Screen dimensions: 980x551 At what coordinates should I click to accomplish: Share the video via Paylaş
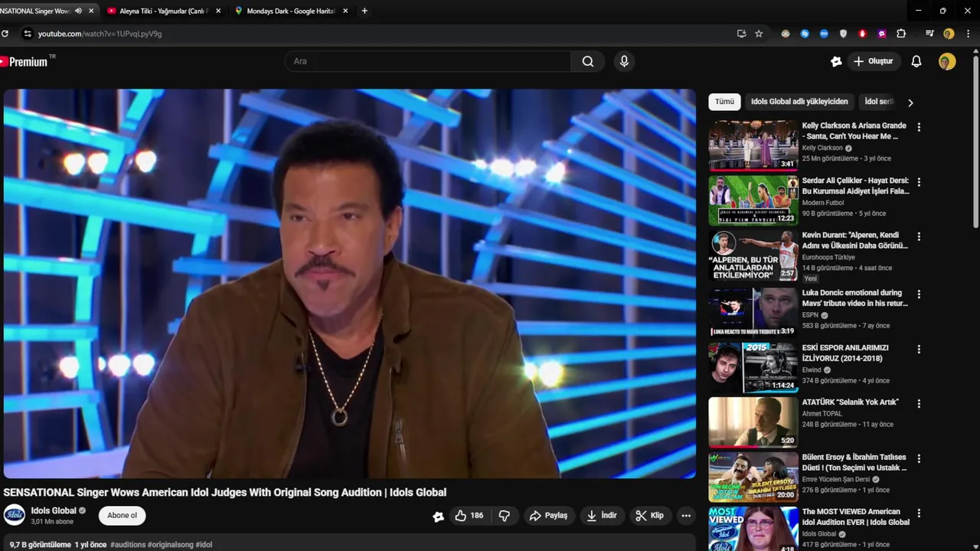[x=548, y=516]
